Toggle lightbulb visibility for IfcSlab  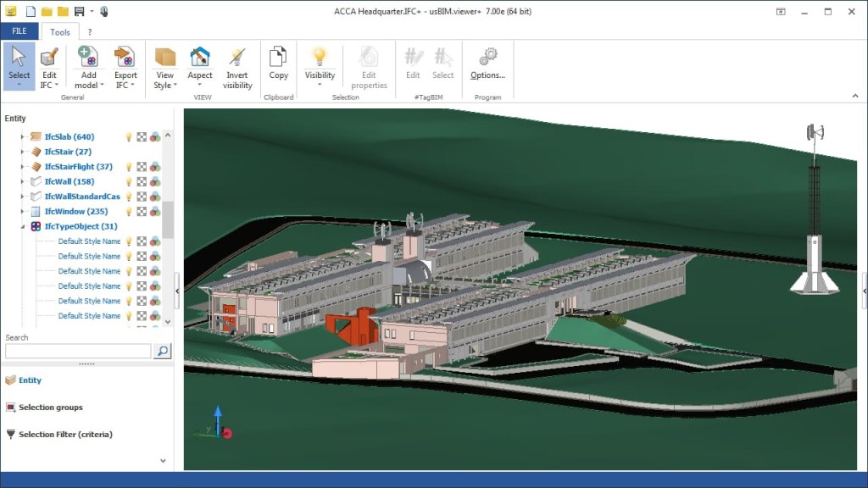click(130, 136)
